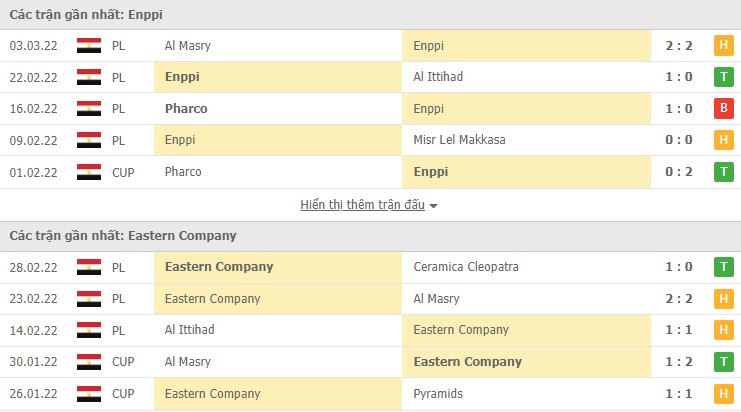Screen dimensions: 741x412
Task: Click the 0 : 2 score of Pharco vs Enppi
Action: [677, 172]
